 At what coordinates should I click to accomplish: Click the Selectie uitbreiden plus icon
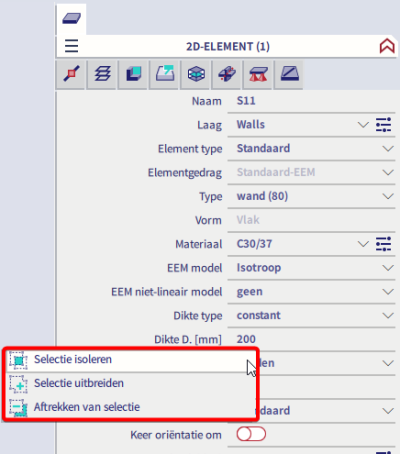[x=18, y=384]
